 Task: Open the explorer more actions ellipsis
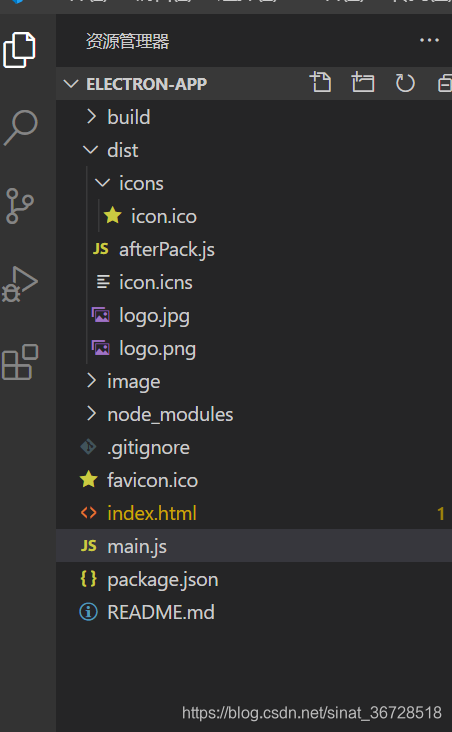(x=429, y=41)
